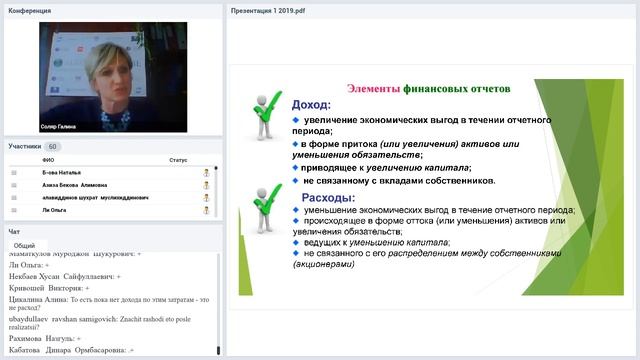Click status icon for алавиддинов шухрат
Screen dimensions: 640x360
click(206, 198)
